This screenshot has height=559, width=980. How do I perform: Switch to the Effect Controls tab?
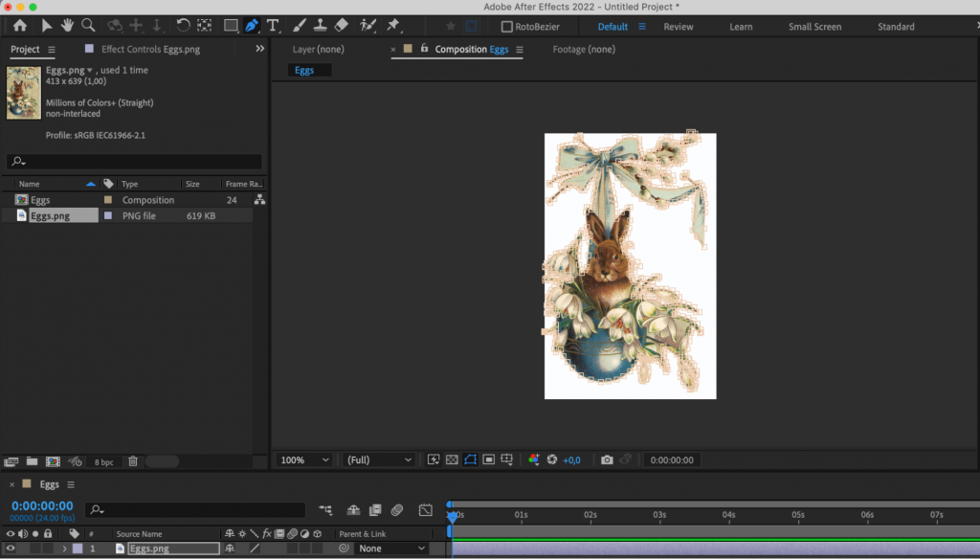[x=153, y=49]
